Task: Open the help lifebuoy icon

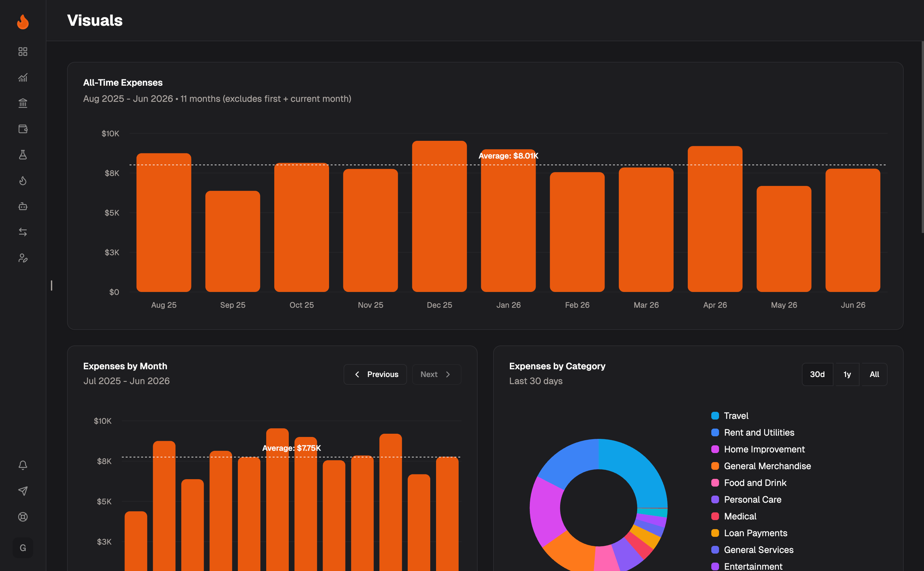Action: coord(23,517)
